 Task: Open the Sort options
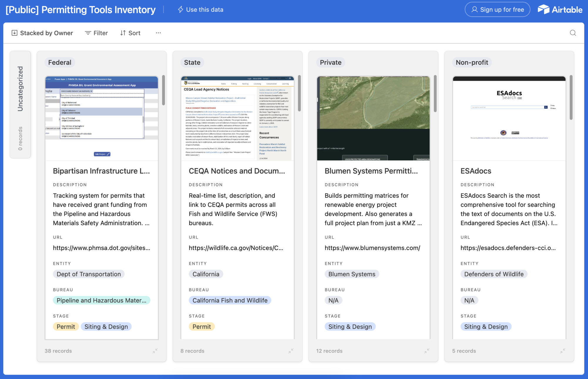130,33
